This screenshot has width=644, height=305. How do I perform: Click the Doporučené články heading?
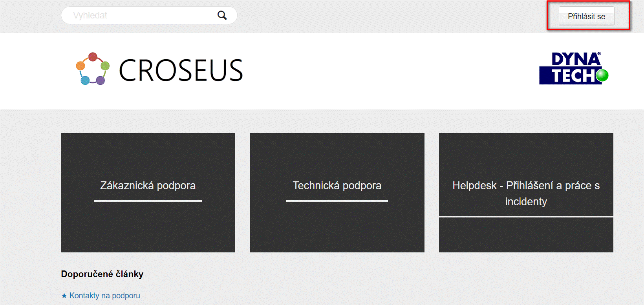(x=102, y=274)
